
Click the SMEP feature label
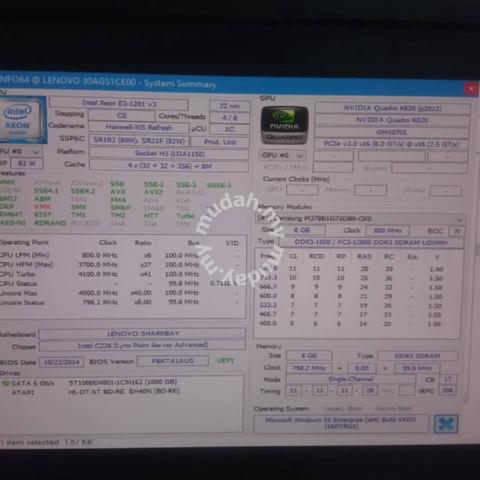pos(121,207)
